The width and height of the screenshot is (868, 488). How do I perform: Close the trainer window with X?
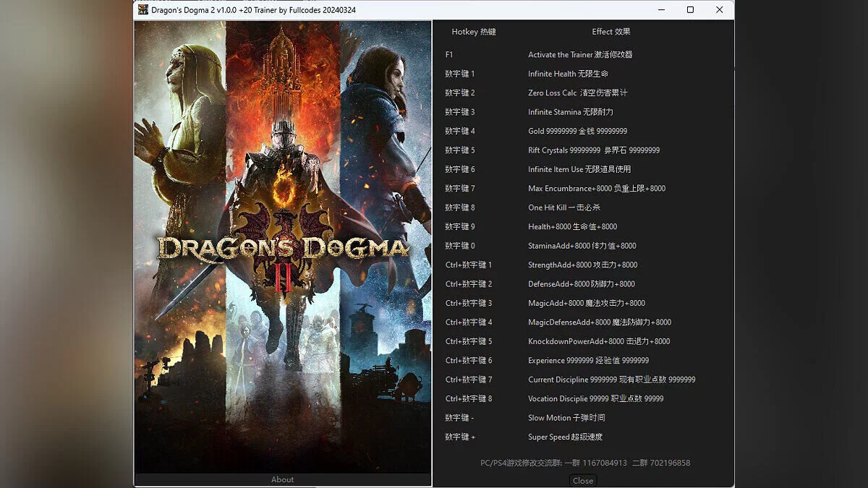pos(719,9)
